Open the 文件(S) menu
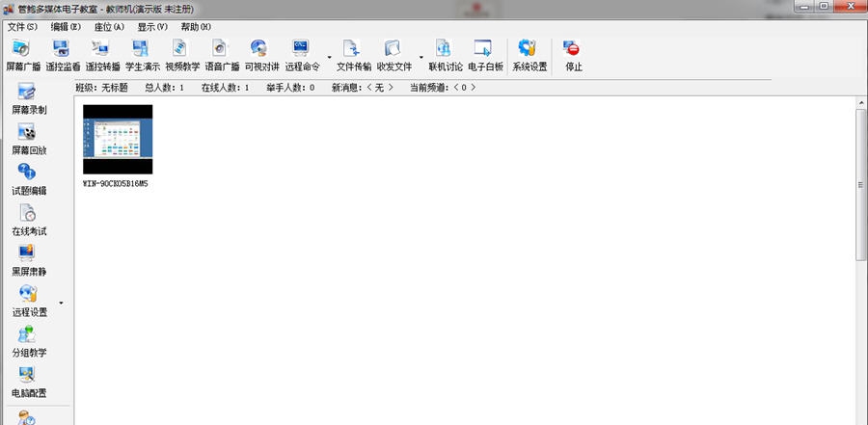 [22, 27]
